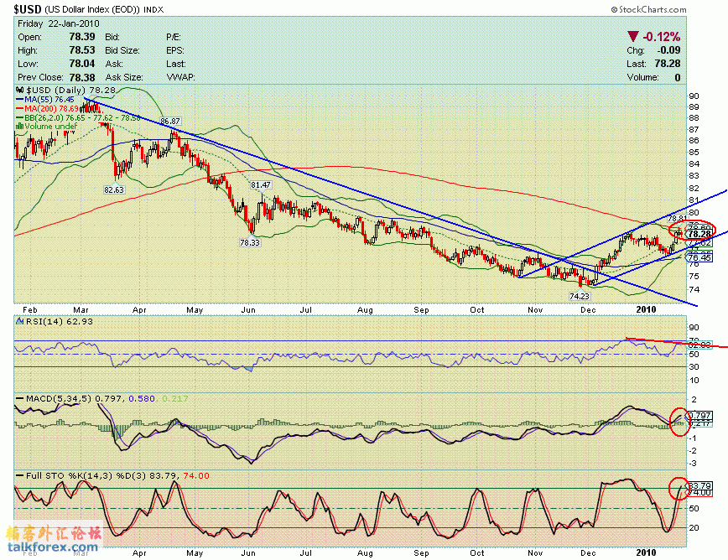Click the 90 level on price axis

tap(694, 96)
